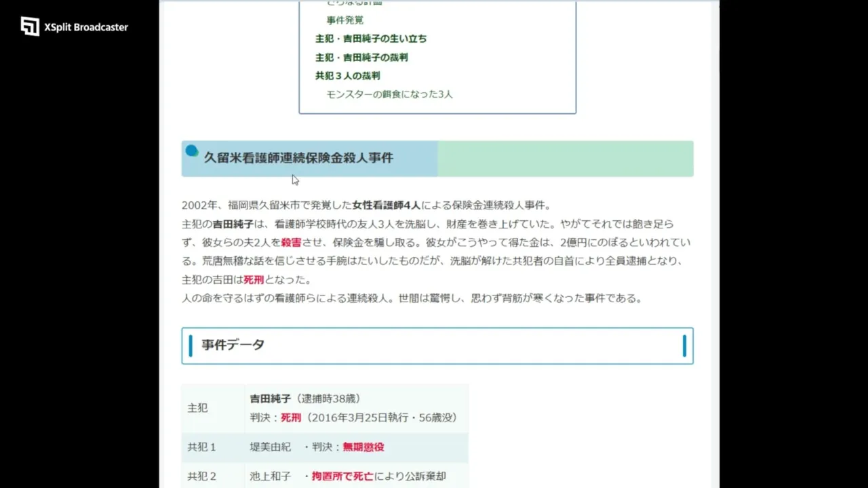Click the 死刑 verdict in the table

coord(291,418)
